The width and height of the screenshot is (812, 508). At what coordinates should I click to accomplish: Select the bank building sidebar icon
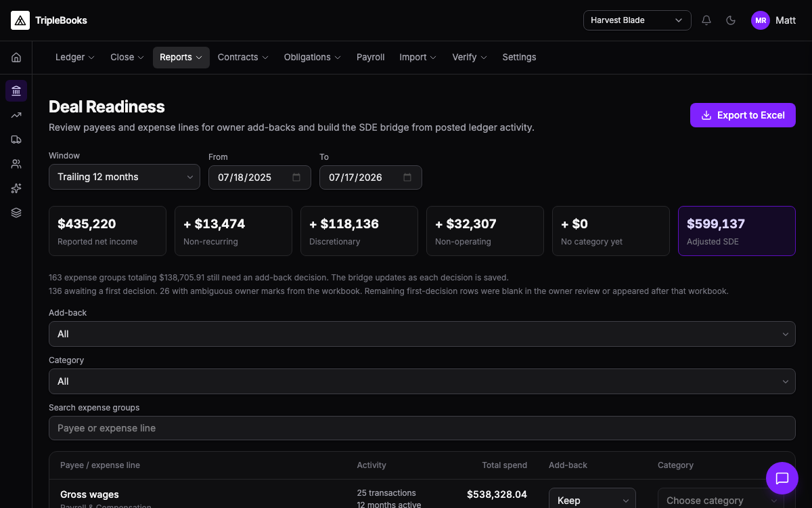point(16,90)
